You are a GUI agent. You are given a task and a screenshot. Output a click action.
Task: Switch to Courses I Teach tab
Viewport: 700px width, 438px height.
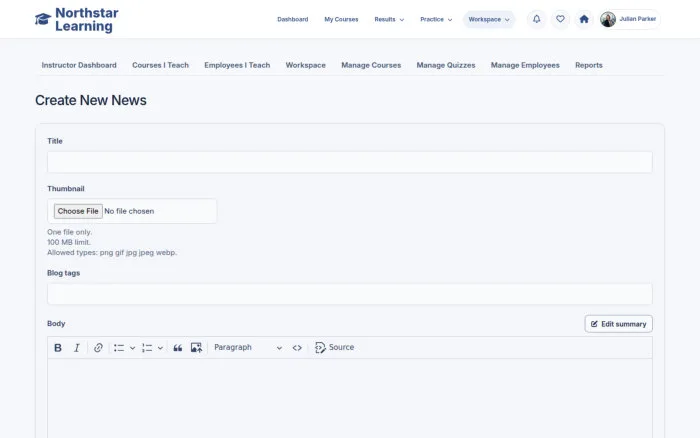160,65
